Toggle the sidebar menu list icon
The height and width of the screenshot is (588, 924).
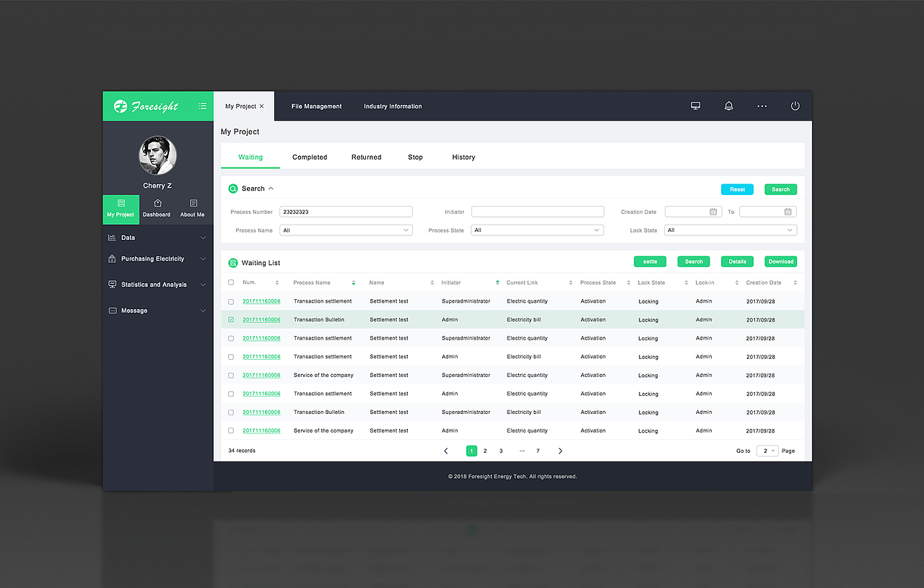(x=202, y=106)
